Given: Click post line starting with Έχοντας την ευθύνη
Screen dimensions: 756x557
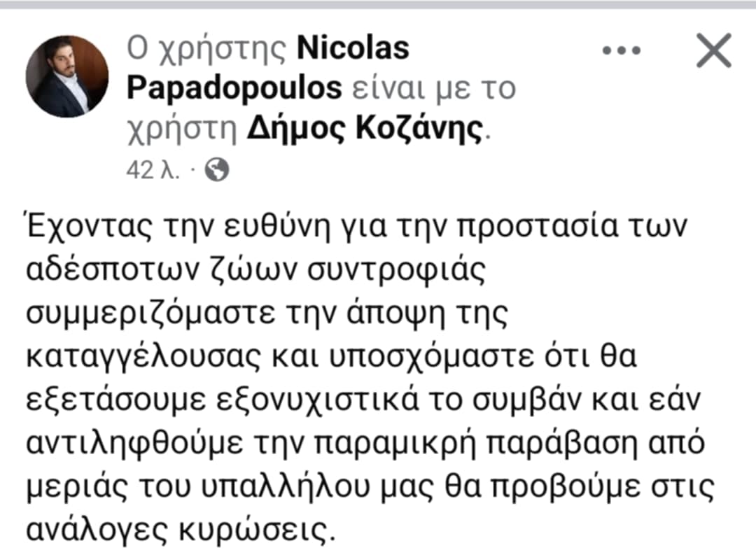Looking at the screenshot, I should point(356,227).
